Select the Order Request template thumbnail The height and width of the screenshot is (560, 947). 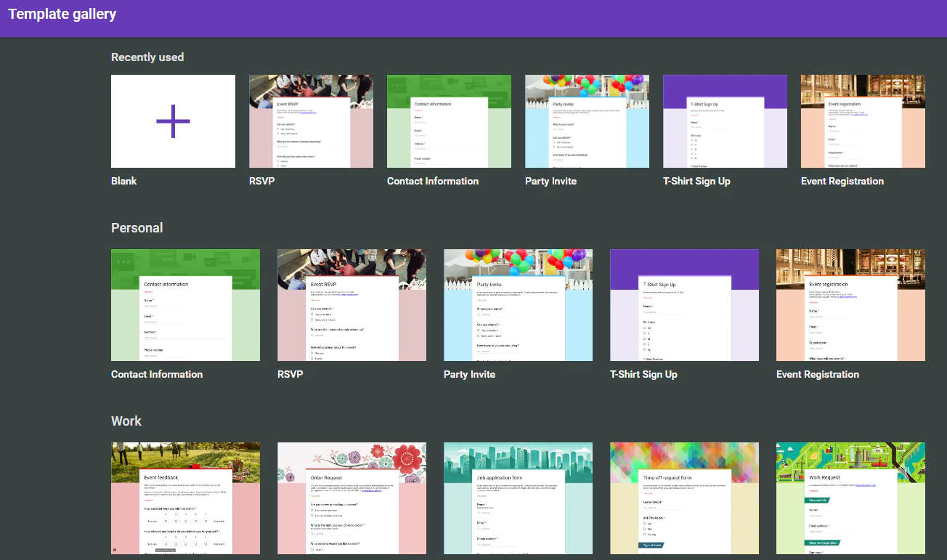(351, 498)
